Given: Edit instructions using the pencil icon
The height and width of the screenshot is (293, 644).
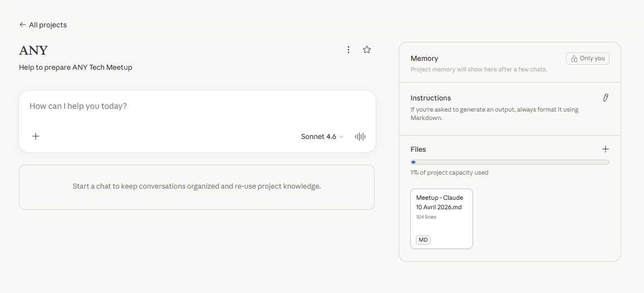Looking at the screenshot, I should tap(606, 98).
